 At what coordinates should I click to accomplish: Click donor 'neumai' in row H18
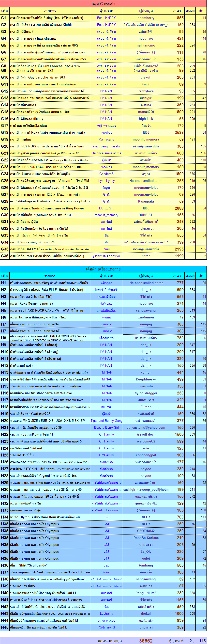tap(106, 407)
